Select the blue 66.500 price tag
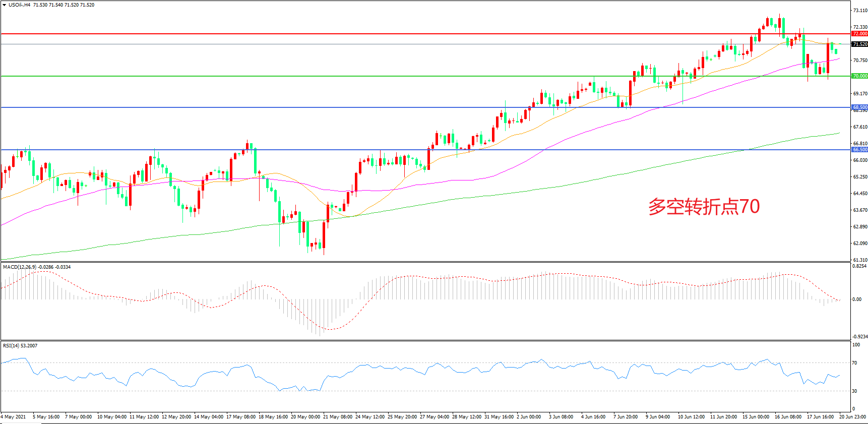The height and width of the screenshot is (424, 868). click(859, 150)
